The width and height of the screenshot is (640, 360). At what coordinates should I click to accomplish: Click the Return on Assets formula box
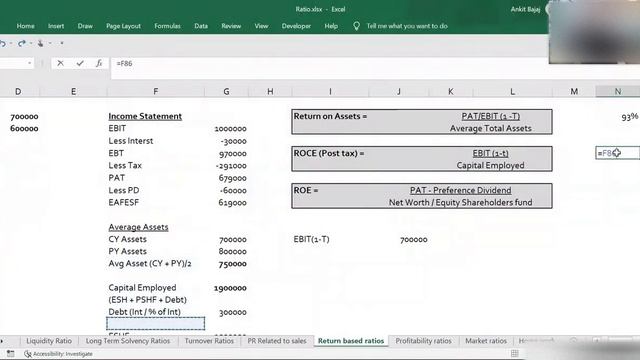(x=422, y=122)
